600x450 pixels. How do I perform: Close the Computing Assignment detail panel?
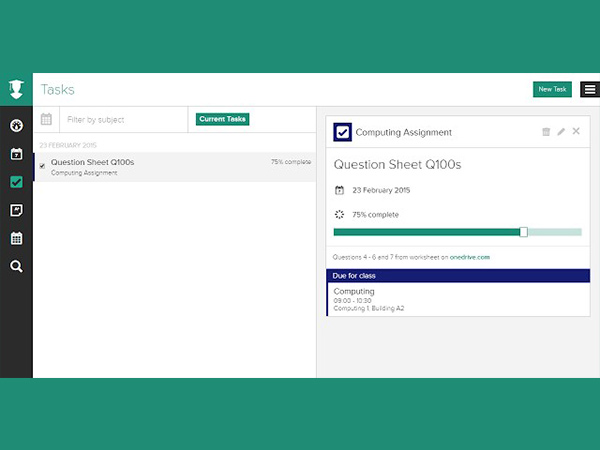[x=576, y=132]
